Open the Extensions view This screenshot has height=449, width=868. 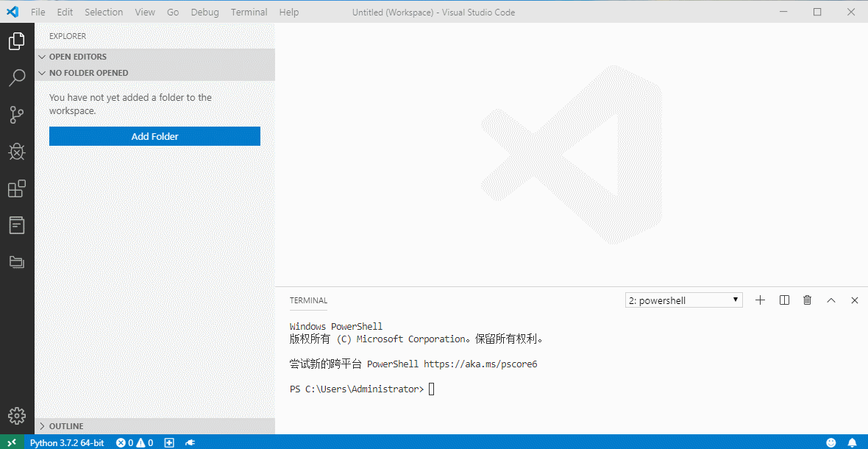point(17,189)
